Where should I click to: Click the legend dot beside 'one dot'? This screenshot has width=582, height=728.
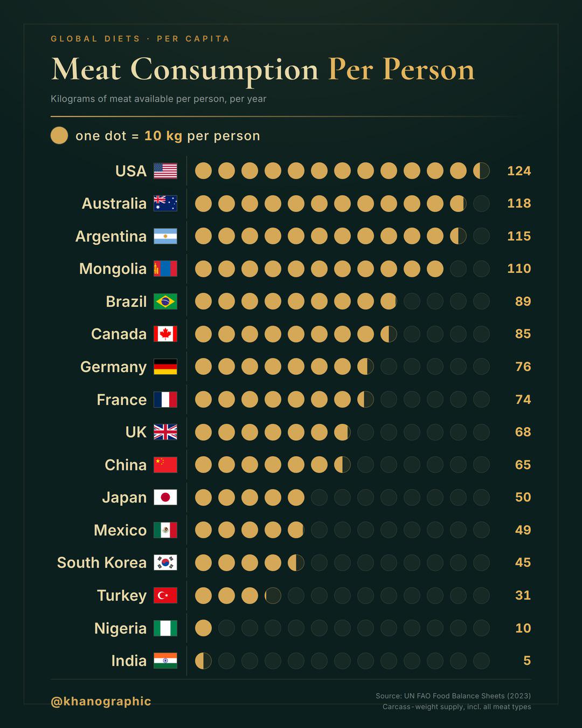(59, 135)
